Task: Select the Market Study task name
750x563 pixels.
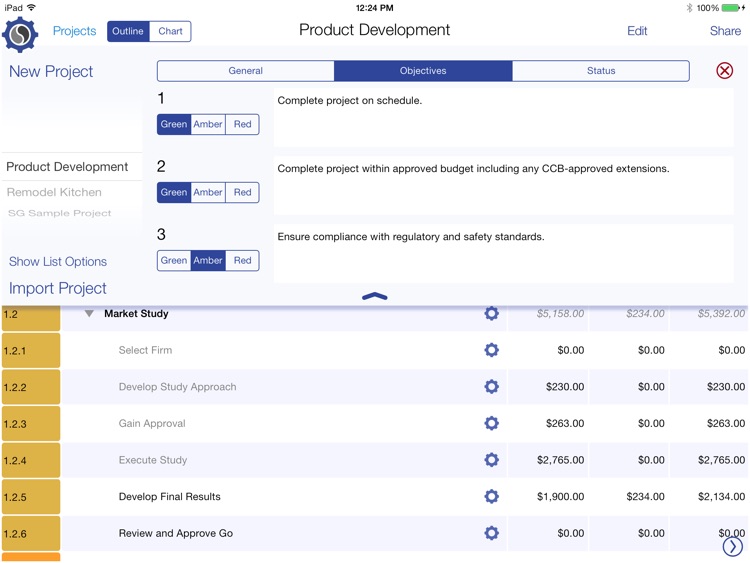Action: 136,314
